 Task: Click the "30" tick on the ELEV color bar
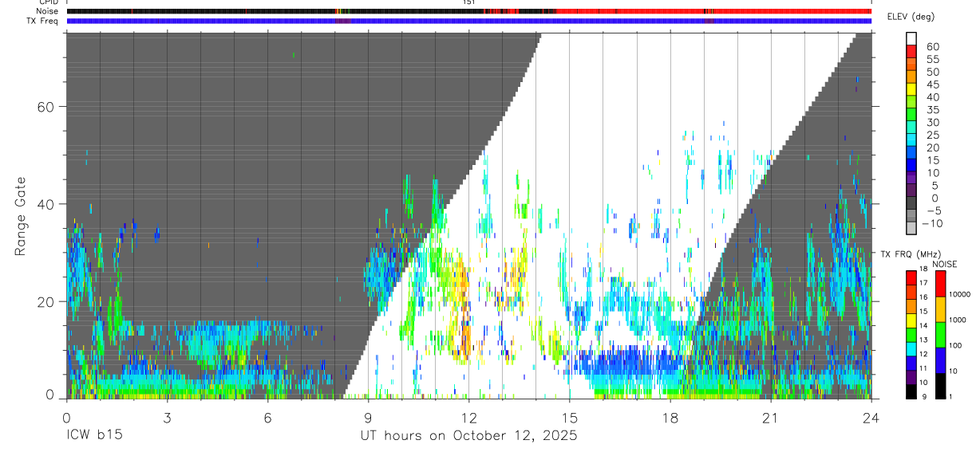click(933, 123)
